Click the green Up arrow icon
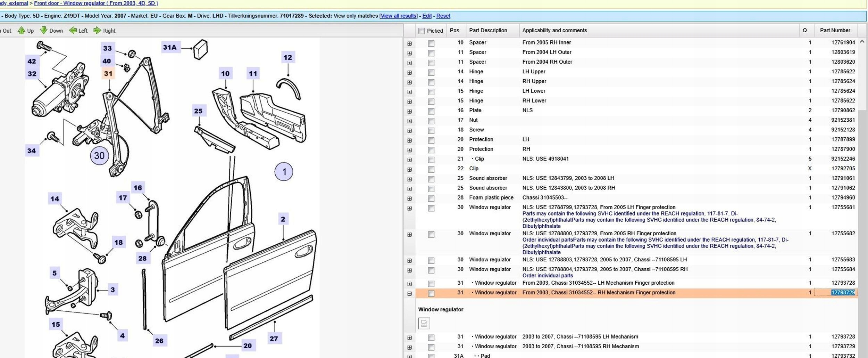Screen dimensions: 868x358 pos(22,31)
